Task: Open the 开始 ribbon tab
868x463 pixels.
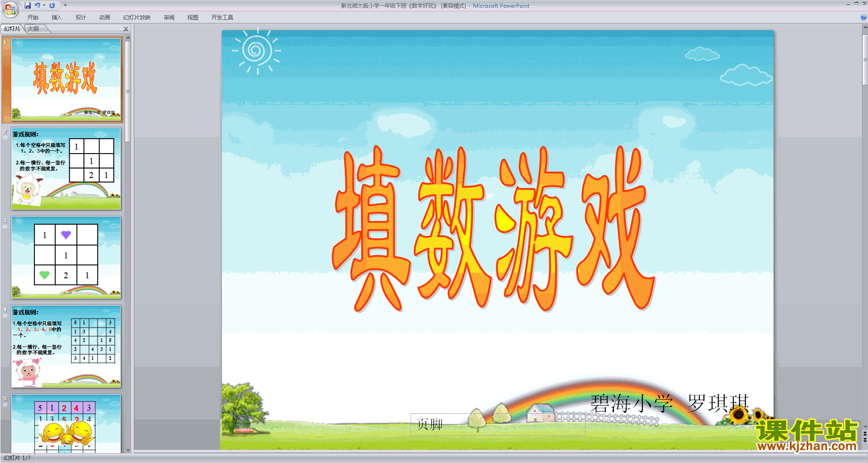Action: pos(33,18)
